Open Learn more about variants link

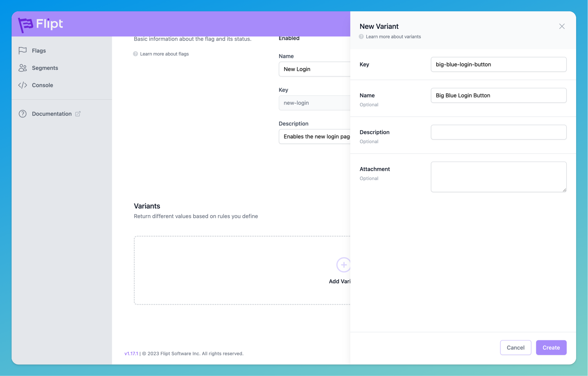(x=393, y=37)
